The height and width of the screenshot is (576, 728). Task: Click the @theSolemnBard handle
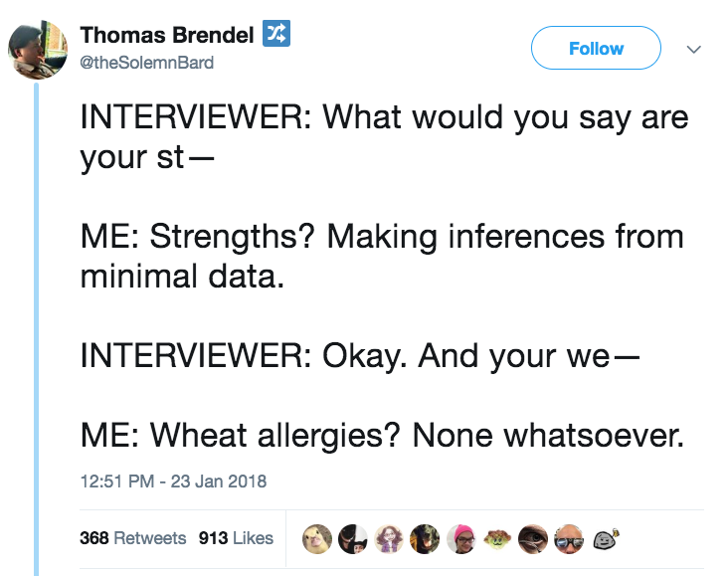point(146,62)
